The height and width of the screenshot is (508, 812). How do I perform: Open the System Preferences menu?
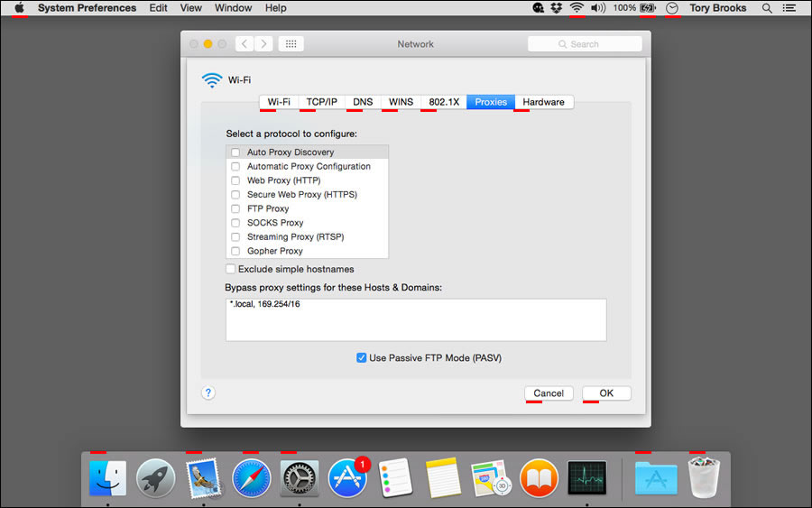pyautogui.click(x=87, y=8)
